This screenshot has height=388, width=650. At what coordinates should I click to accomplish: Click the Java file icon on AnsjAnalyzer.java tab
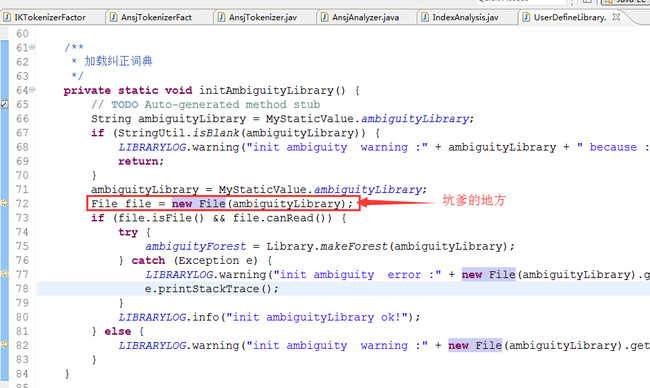click(325, 17)
